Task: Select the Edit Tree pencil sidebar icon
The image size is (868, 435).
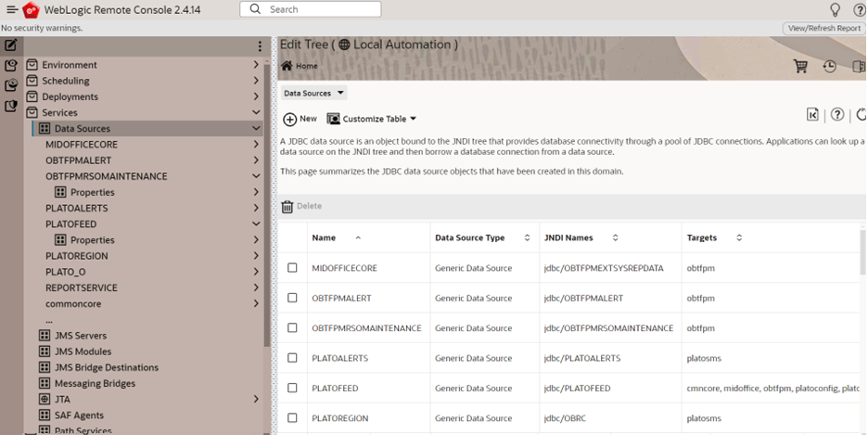Action: point(11,45)
